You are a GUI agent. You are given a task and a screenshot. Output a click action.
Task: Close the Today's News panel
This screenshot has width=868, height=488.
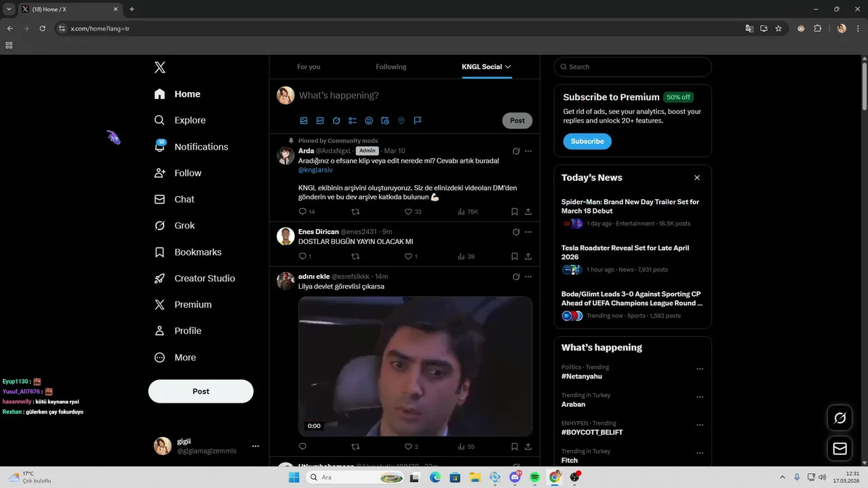(x=696, y=178)
